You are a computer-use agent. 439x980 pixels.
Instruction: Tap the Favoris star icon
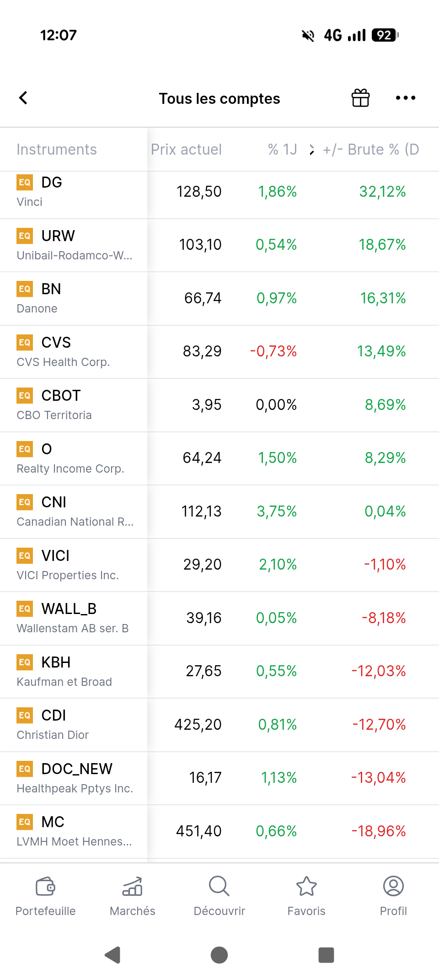pyautogui.click(x=306, y=886)
